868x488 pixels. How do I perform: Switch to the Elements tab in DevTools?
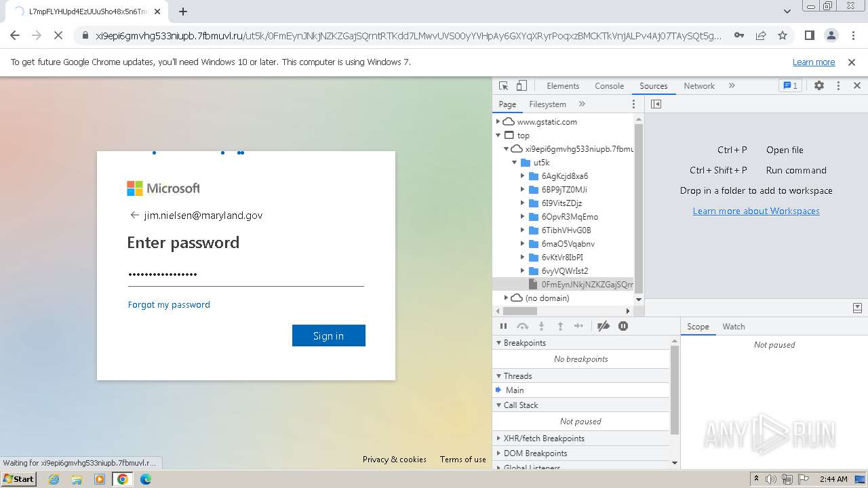pos(563,86)
